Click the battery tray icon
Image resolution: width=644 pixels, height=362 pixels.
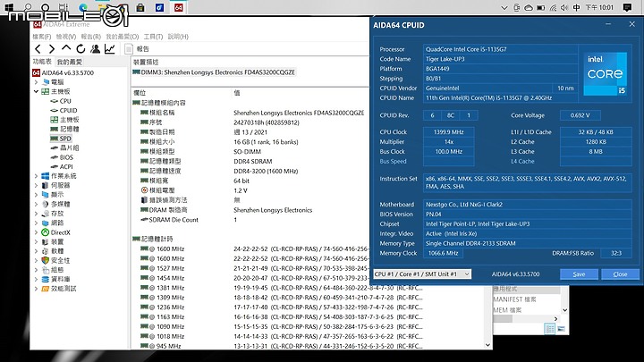[541, 8]
